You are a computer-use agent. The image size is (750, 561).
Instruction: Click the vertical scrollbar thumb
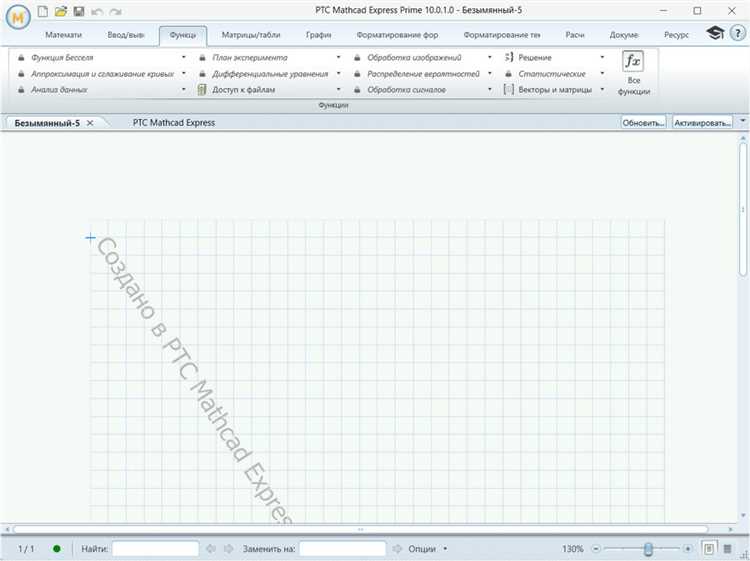743,209
